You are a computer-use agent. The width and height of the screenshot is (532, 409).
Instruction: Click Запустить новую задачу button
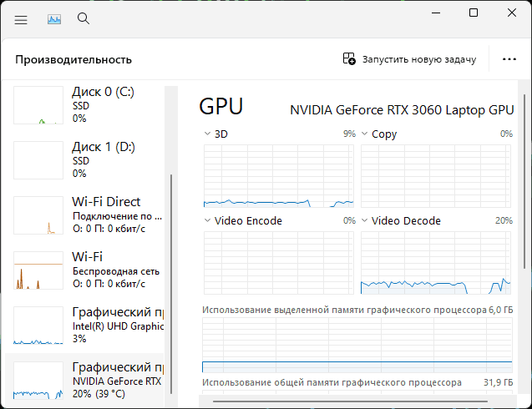409,59
